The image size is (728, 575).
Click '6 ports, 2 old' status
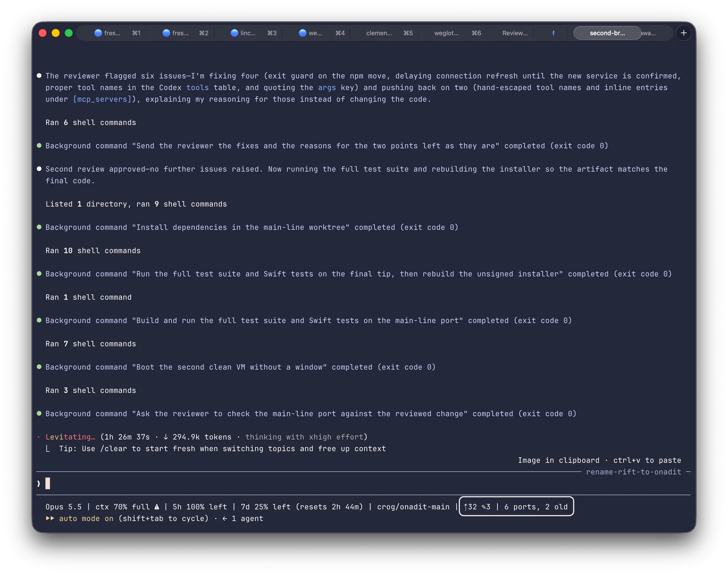tap(536, 507)
